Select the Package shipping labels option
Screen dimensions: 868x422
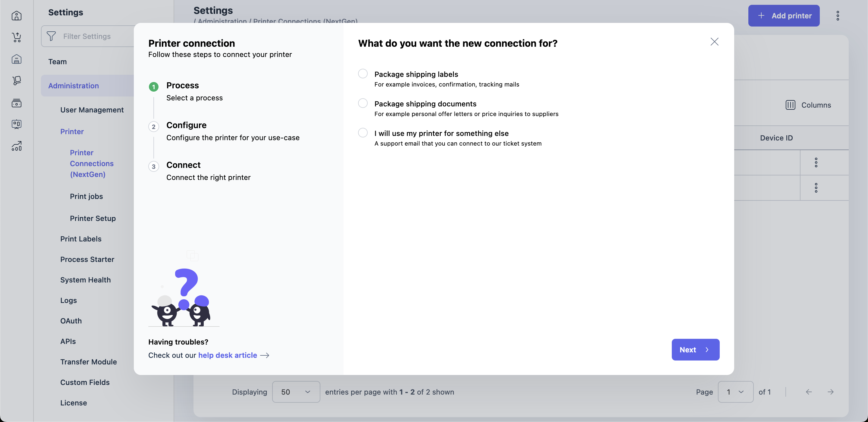pos(363,74)
